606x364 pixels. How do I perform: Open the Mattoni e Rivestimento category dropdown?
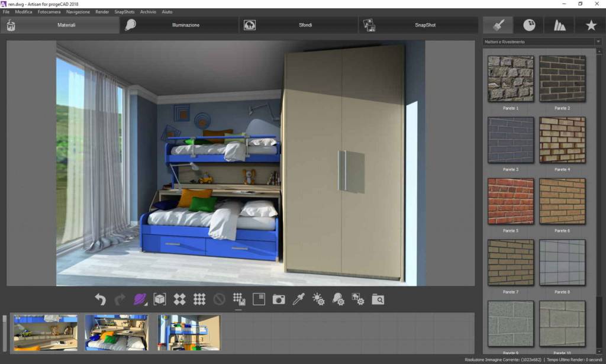click(543, 42)
